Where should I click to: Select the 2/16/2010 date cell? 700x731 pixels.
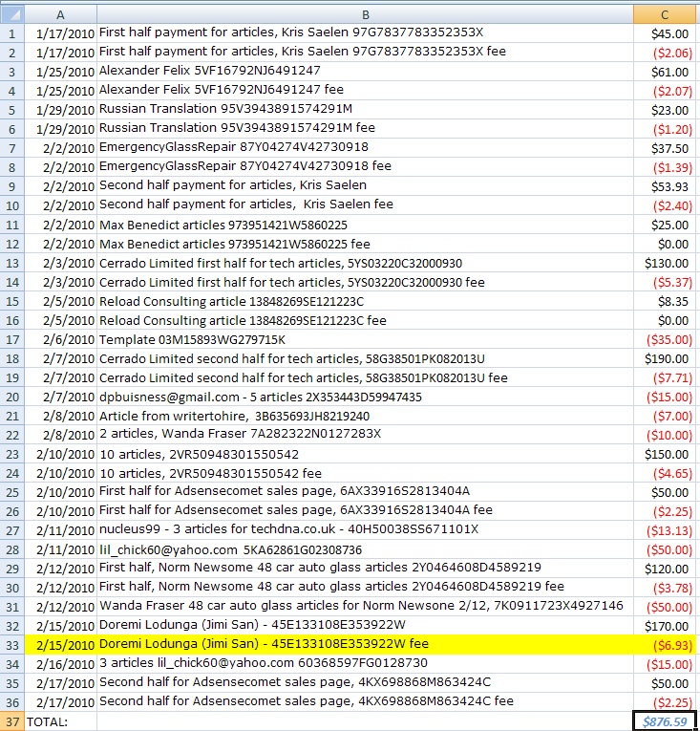click(61, 664)
